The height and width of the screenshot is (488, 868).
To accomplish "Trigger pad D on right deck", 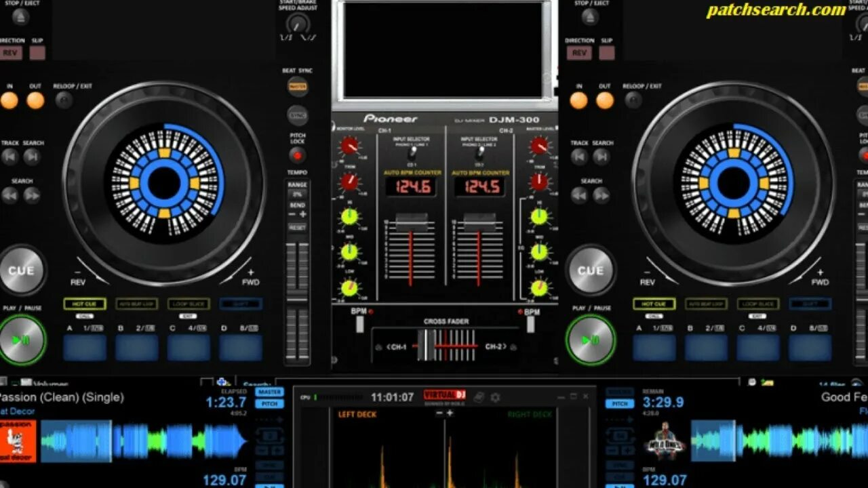I will 810,348.
